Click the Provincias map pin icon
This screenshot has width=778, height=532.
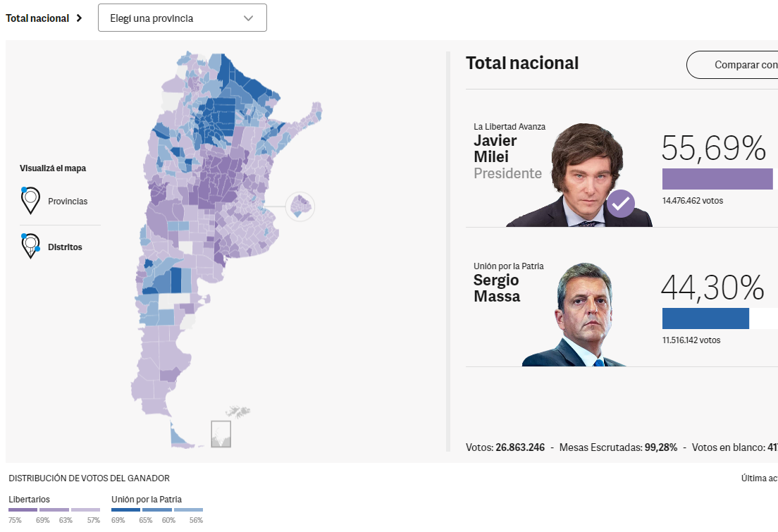pos(30,201)
